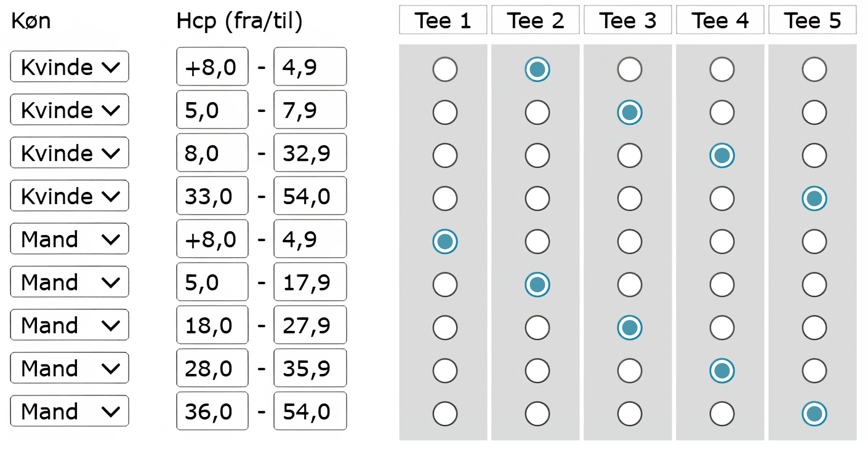Click the 36,0 handicap lower limit field
868x449 pixels.
tap(212, 411)
